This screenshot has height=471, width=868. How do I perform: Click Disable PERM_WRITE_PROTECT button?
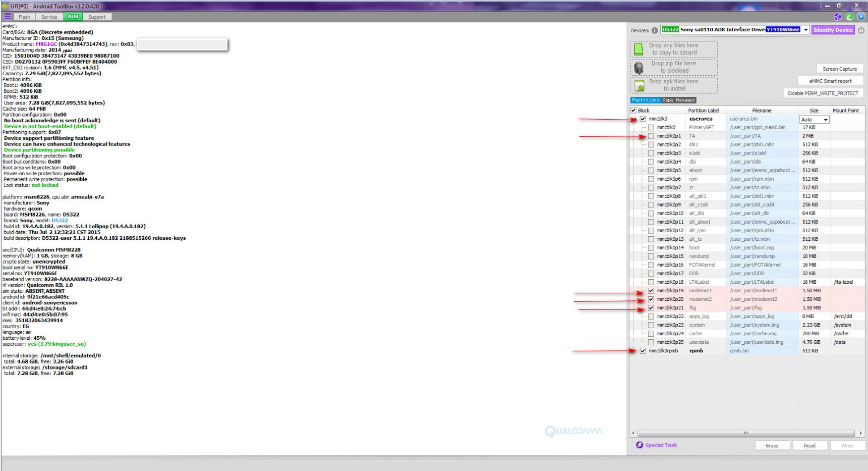pyautogui.click(x=823, y=93)
